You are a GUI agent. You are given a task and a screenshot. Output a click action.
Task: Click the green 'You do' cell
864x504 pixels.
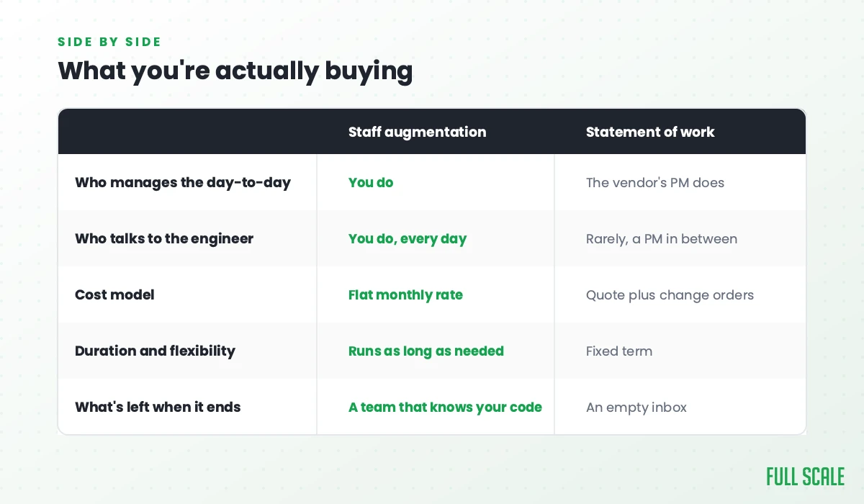(x=371, y=183)
